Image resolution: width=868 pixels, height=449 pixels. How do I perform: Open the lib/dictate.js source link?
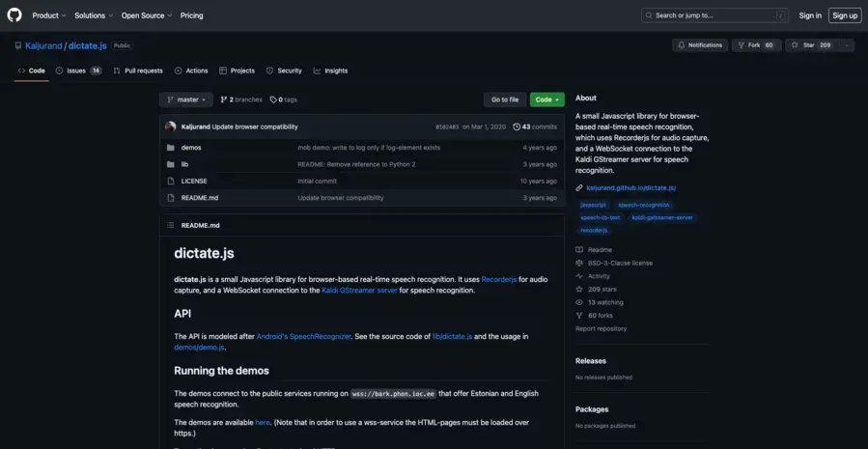452,336
